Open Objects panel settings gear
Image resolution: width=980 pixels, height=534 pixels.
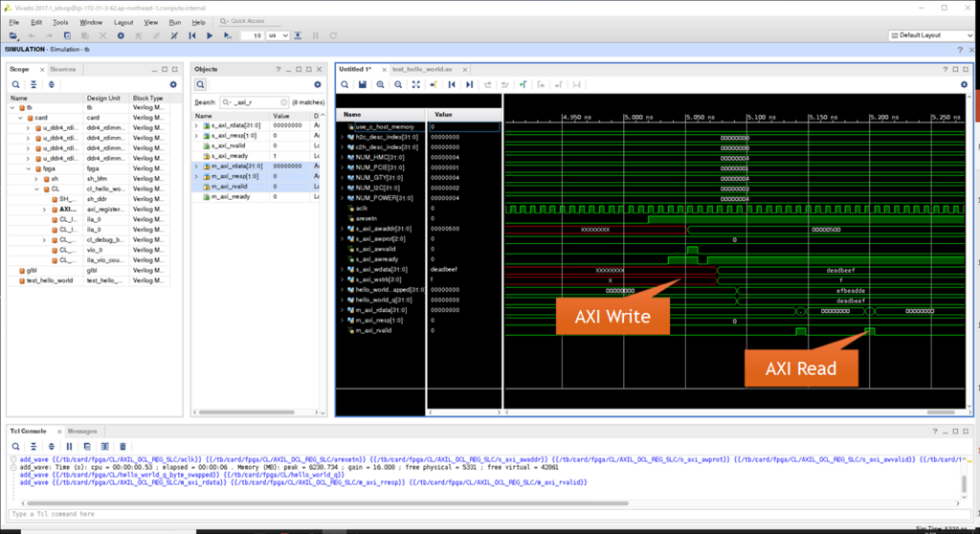pyautogui.click(x=318, y=84)
